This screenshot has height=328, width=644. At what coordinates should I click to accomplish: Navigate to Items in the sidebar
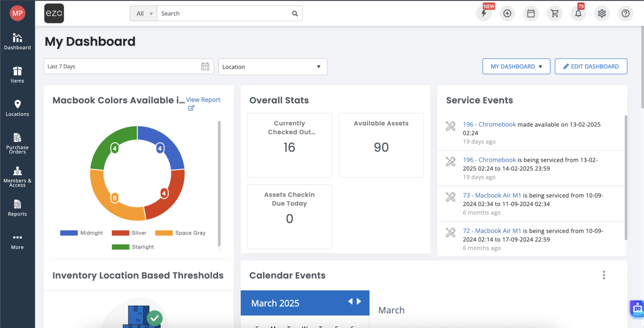17,74
